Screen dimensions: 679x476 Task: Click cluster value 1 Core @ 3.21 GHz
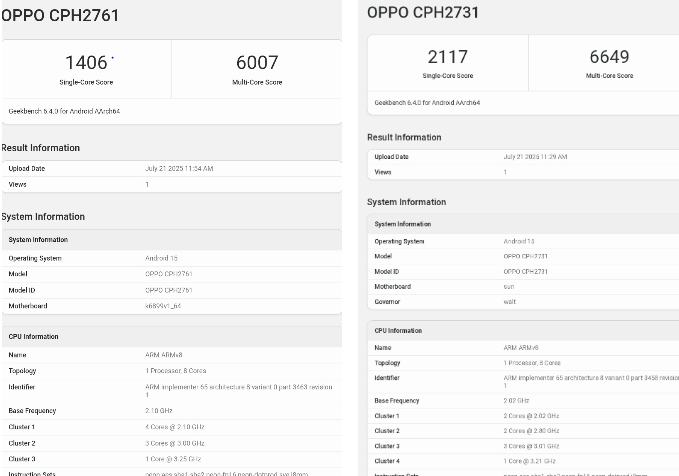pyautogui.click(x=530, y=461)
